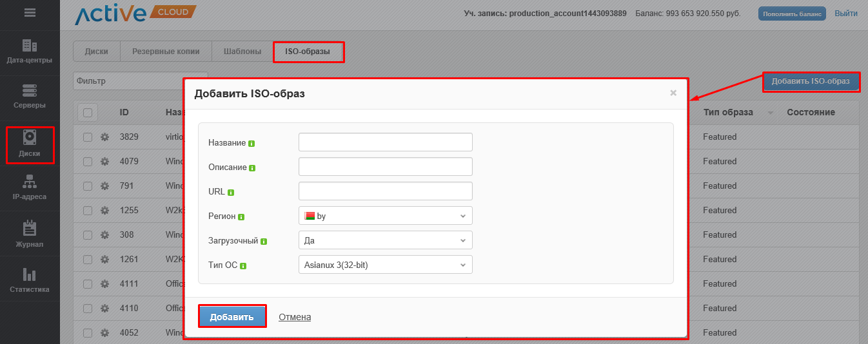Open Журнал in the sidebar
Screen dimensions: 868x344
coord(30,235)
